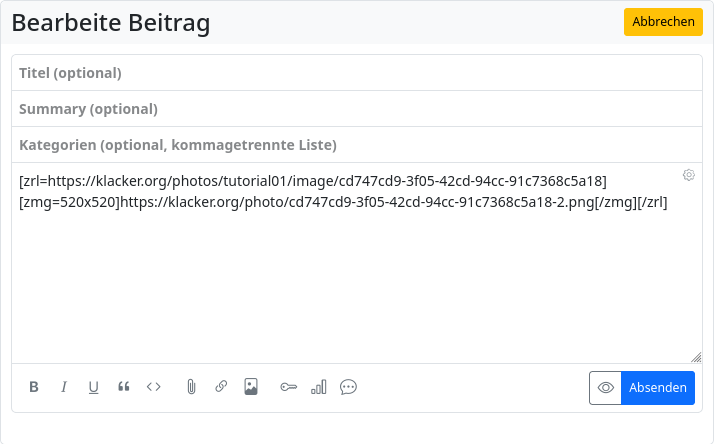This screenshot has width=714, height=444.
Task: Click into the Summary (optional) field
Action: tap(357, 109)
